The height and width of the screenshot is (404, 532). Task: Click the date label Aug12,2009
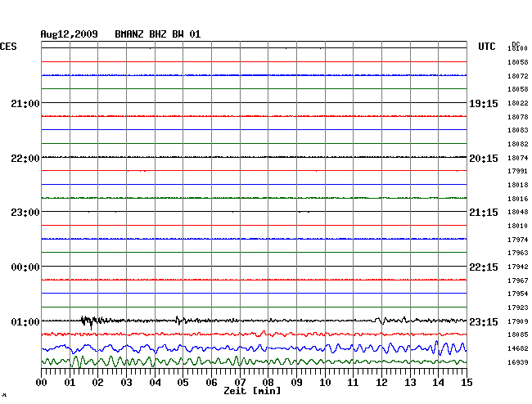69,34
